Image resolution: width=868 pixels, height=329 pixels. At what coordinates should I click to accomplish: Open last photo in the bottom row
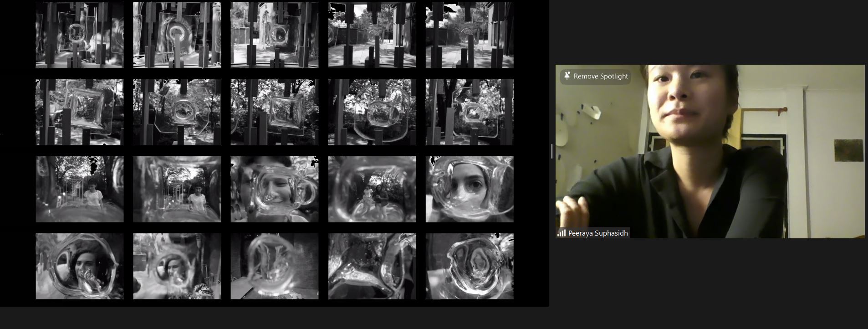[x=470, y=266]
